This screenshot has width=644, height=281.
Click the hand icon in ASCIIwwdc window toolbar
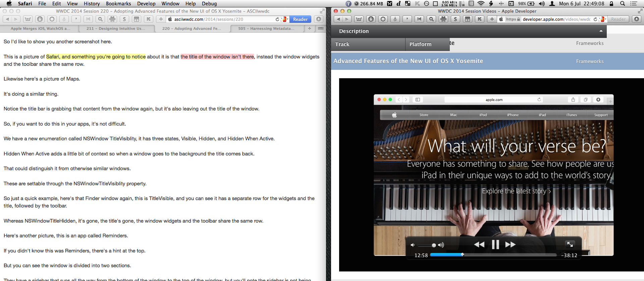tap(40, 19)
